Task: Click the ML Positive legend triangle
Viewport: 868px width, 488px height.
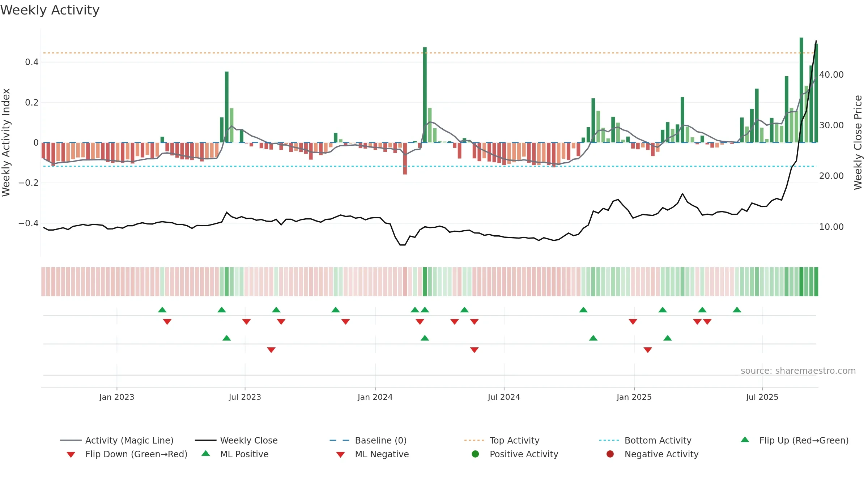Action: click(x=206, y=453)
